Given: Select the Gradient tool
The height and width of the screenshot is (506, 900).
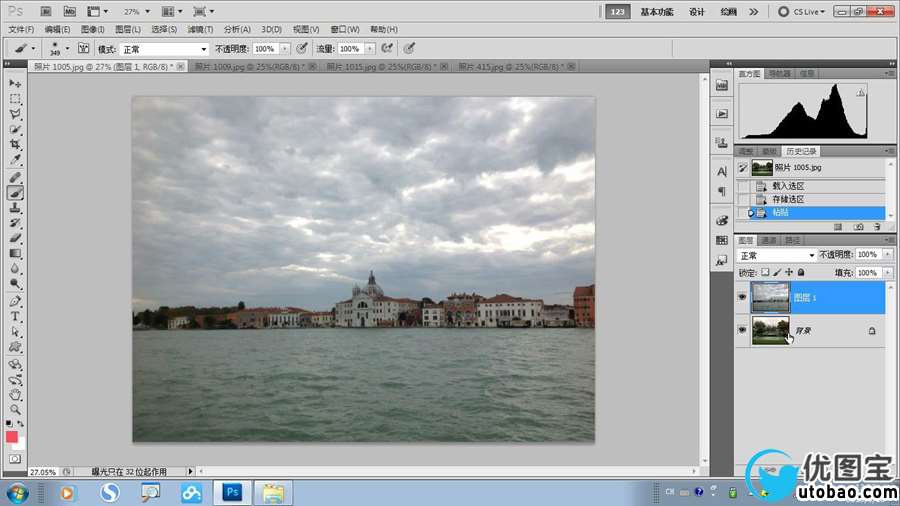Looking at the screenshot, I should [x=15, y=254].
